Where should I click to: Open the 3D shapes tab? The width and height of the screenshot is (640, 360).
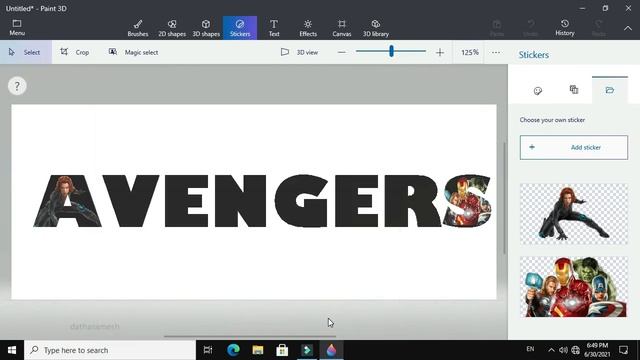(206, 28)
